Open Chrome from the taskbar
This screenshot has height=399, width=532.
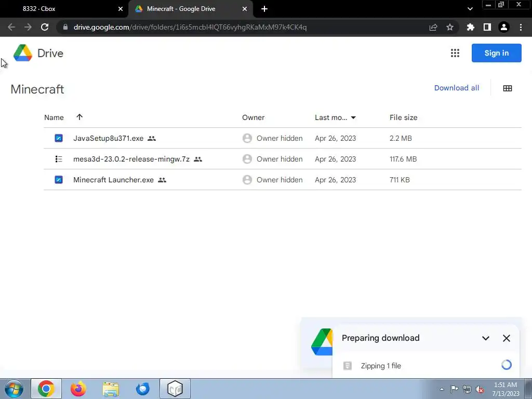[46, 389]
